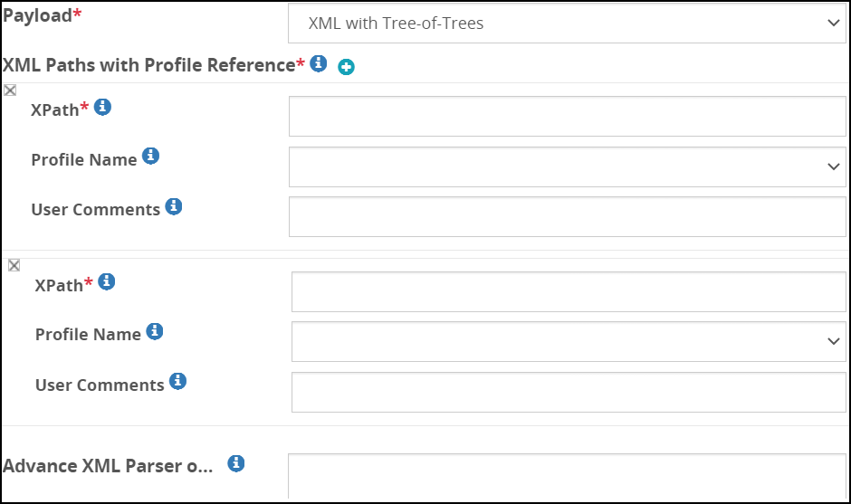This screenshot has width=851, height=504.
Task: Click into the second XPath text field
Action: (569, 291)
